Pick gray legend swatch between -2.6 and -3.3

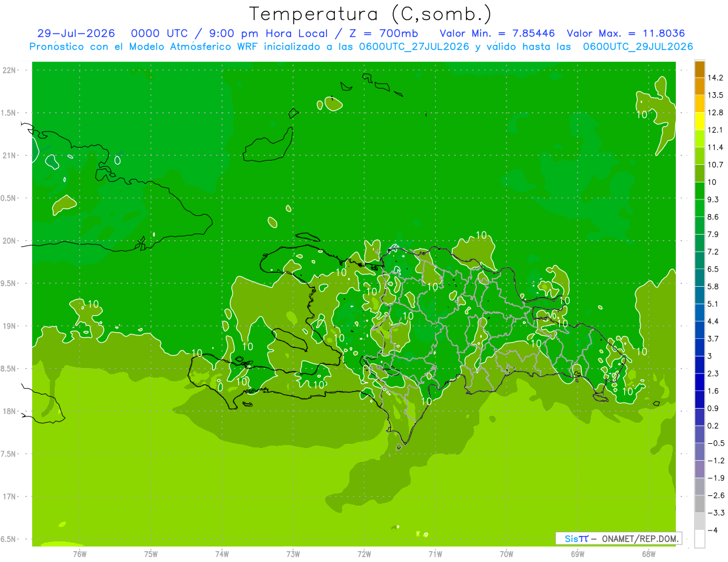coord(699,504)
